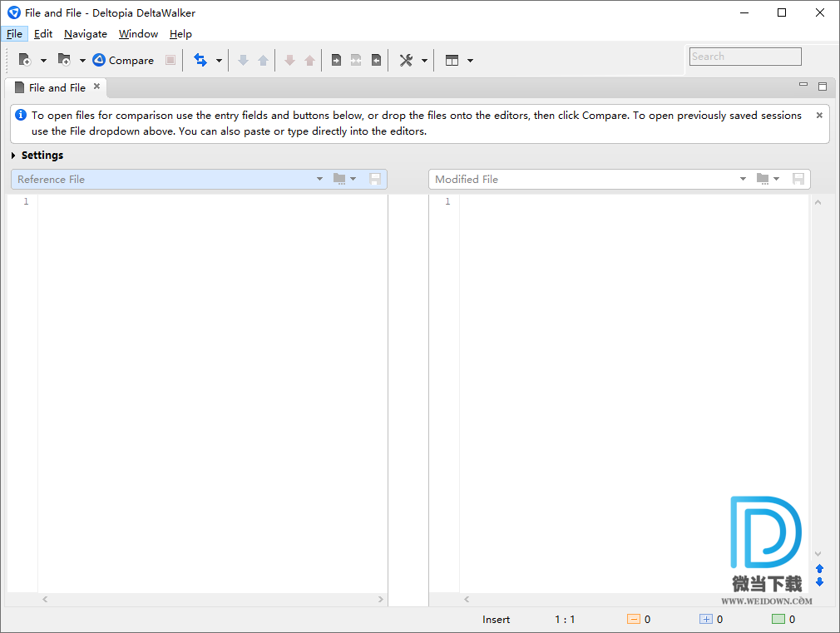Image resolution: width=840 pixels, height=633 pixels.
Task: Click the blue info icon in banner
Action: pyautogui.click(x=21, y=115)
